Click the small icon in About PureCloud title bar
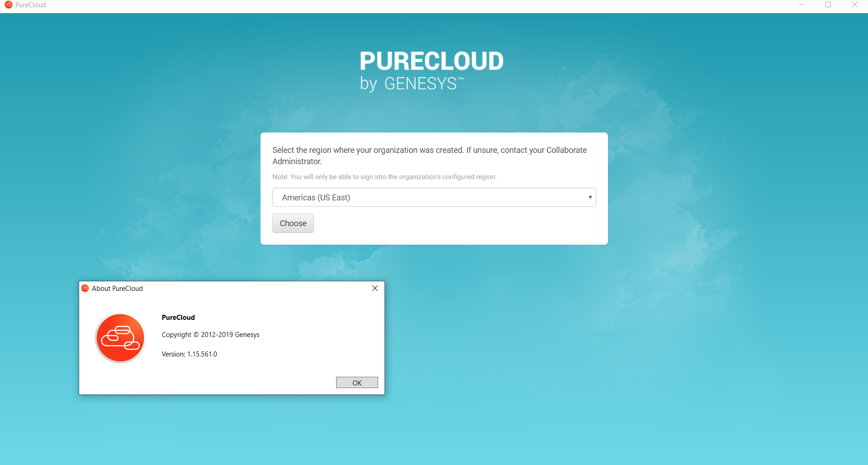Image resolution: width=868 pixels, height=465 pixels. [85, 288]
